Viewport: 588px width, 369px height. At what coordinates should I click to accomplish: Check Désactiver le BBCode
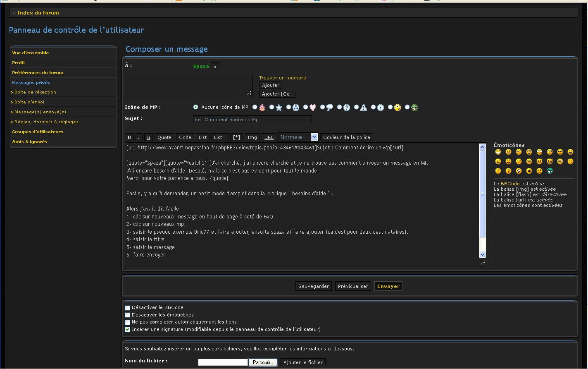pos(128,308)
